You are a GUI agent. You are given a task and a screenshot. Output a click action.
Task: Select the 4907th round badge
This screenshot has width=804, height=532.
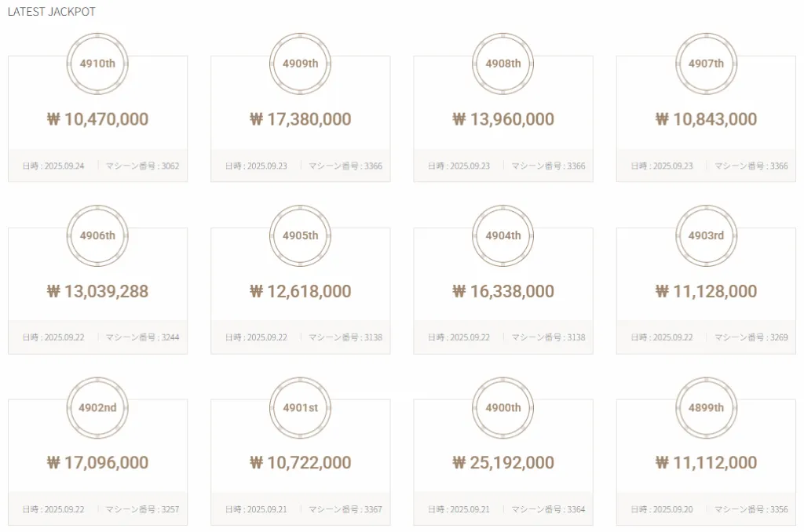point(706,64)
